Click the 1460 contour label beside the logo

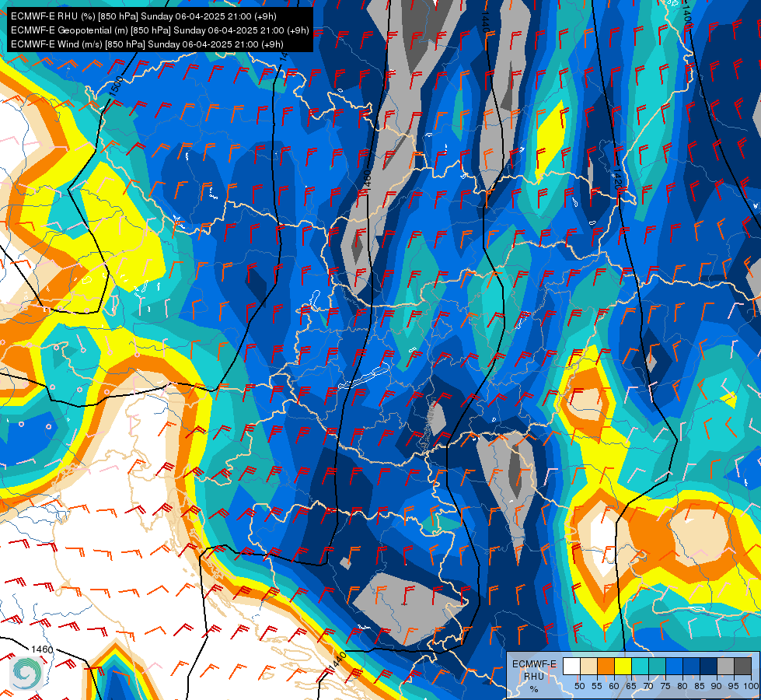(42, 649)
